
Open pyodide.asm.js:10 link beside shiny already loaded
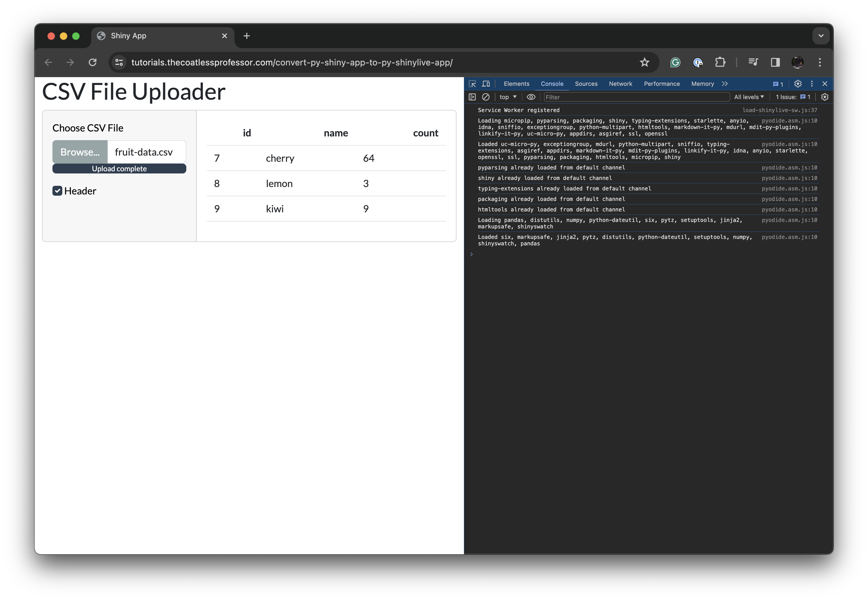789,178
